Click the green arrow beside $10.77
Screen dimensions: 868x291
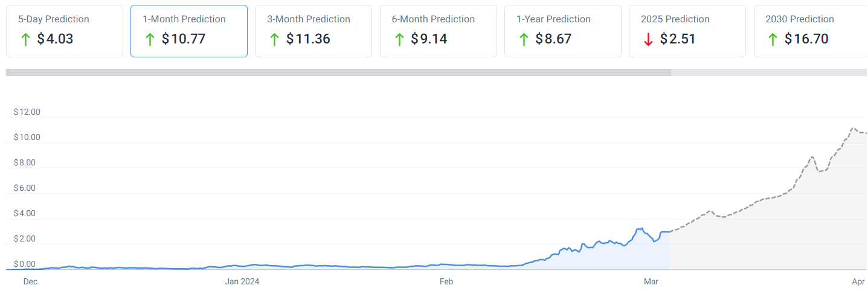[x=150, y=39]
